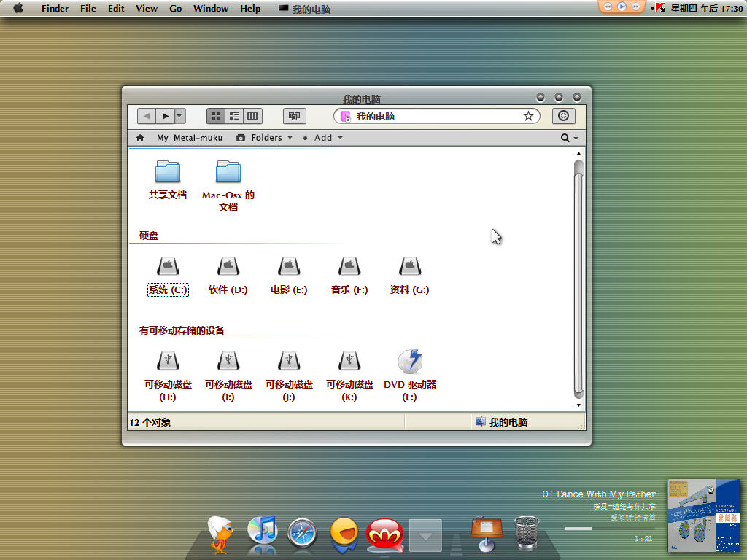The width and height of the screenshot is (747, 560).
Task: Click the scrollbar up arrow
Action: pyautogui.click(x=578, y=153)
